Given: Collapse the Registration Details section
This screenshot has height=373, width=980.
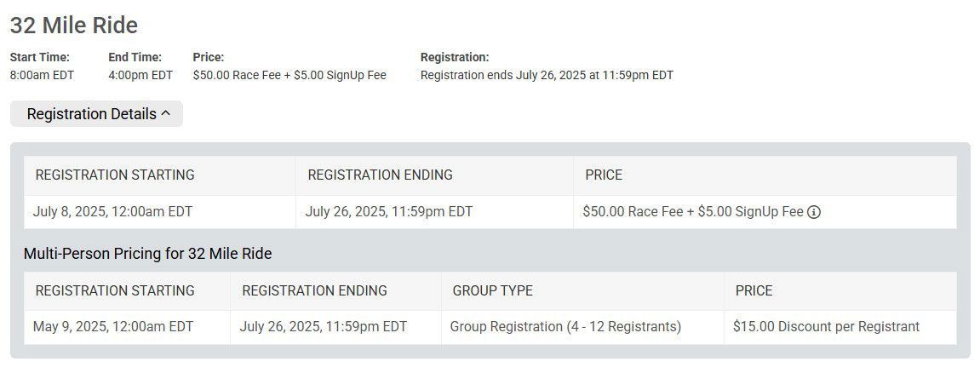Looking at the screenshot, I should (96, 114).
